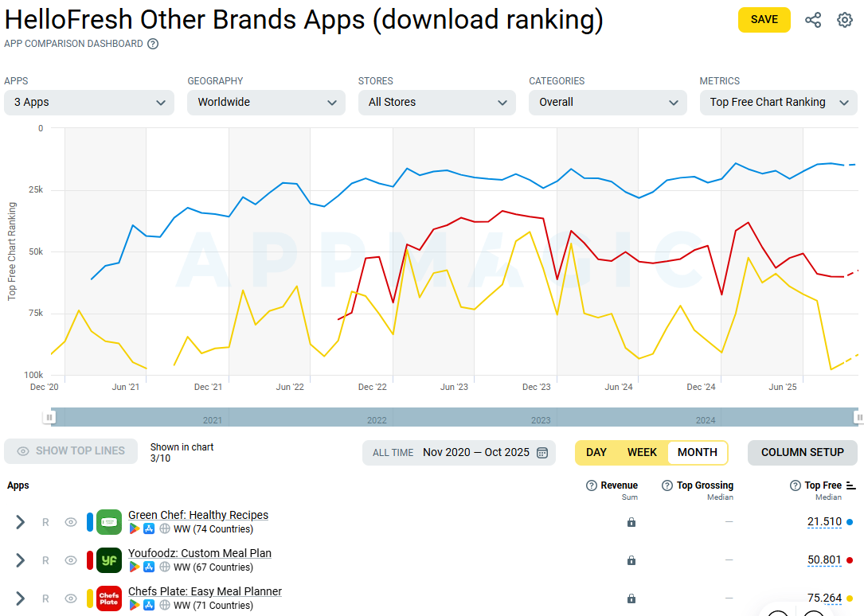
Task: Open calendar icon in date range picker
Action: [542, 453]
